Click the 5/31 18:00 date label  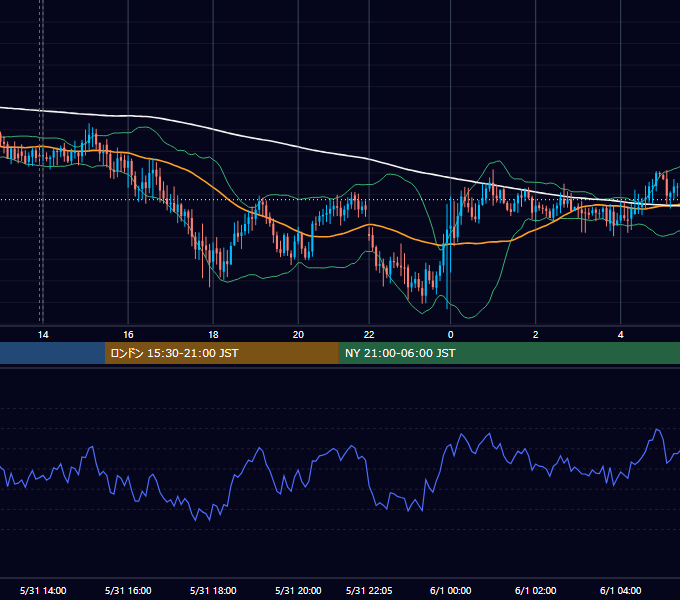[x=213, y=590]
